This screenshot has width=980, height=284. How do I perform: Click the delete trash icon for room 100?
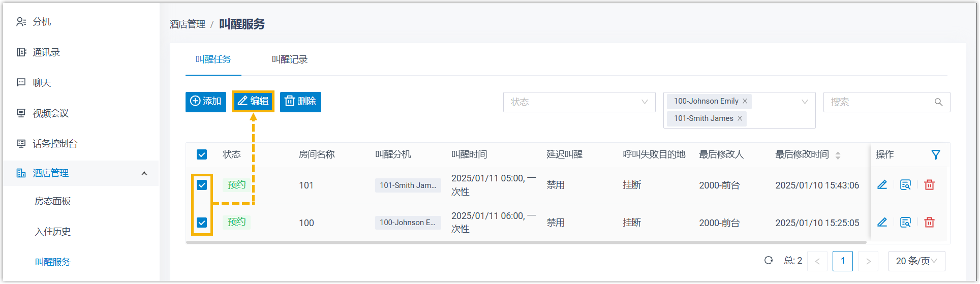(x=929, y=223)
